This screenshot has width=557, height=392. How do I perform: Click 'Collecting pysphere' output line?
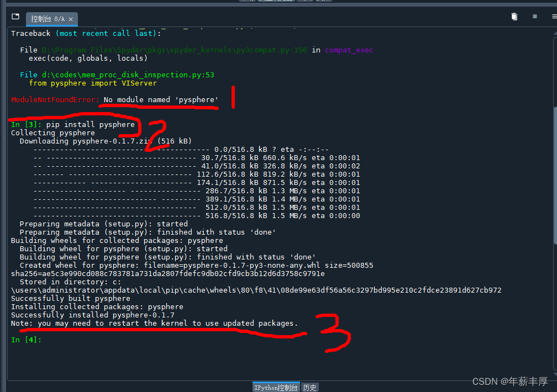tap(53, 133)
